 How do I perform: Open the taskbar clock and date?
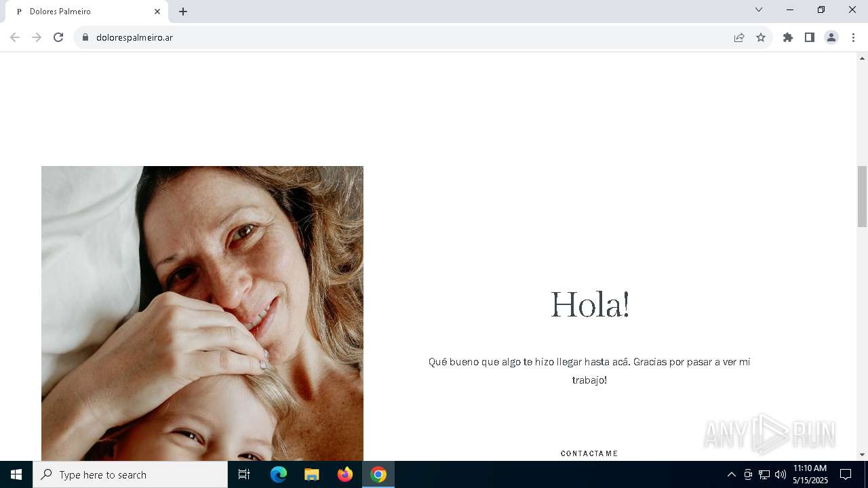[810, 474]
